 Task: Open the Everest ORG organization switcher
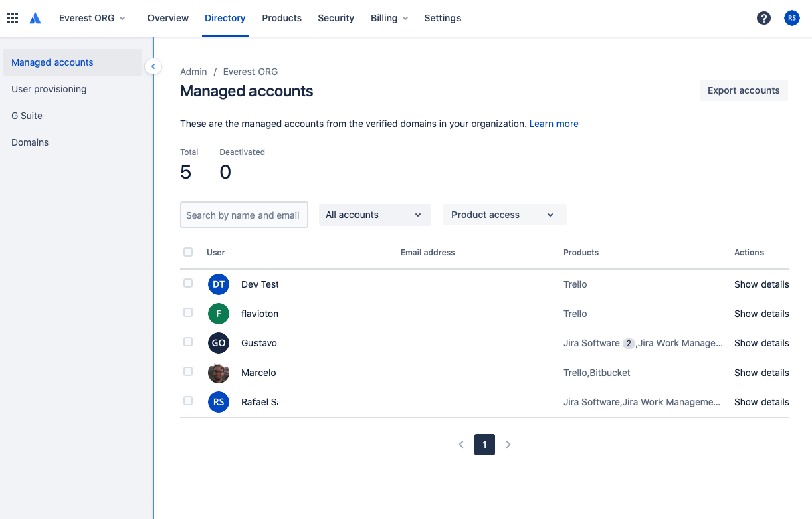click(x=92, y=18)
